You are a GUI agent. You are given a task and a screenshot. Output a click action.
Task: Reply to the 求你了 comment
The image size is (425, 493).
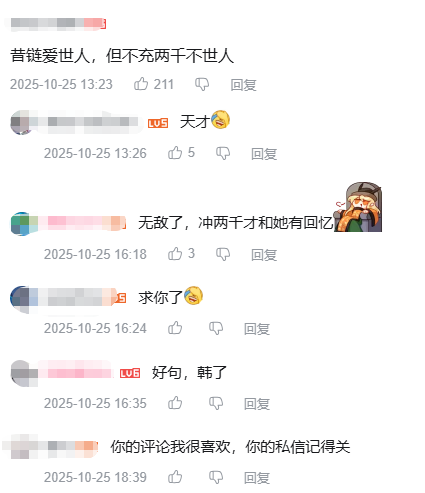(x=257, y=329)
